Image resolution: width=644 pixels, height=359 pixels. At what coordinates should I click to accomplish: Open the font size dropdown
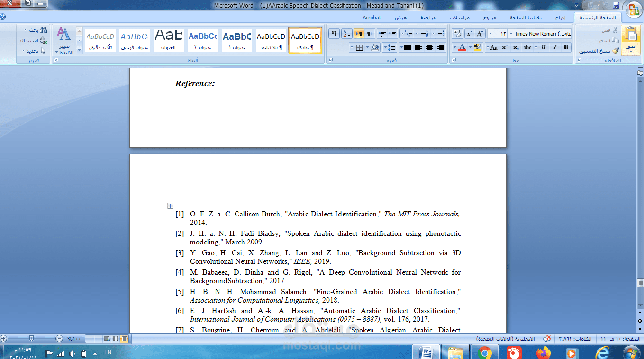click(x=490, y=34)
